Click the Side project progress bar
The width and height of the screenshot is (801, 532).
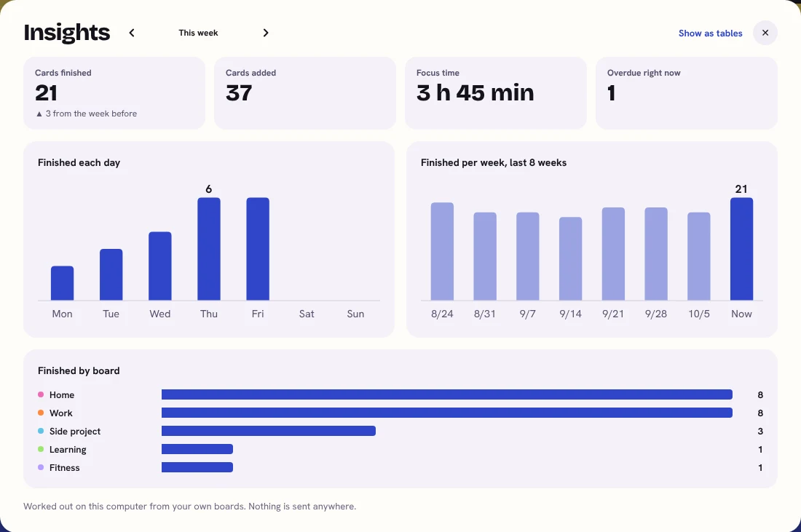pyautogui.click(x=269, y=431)
